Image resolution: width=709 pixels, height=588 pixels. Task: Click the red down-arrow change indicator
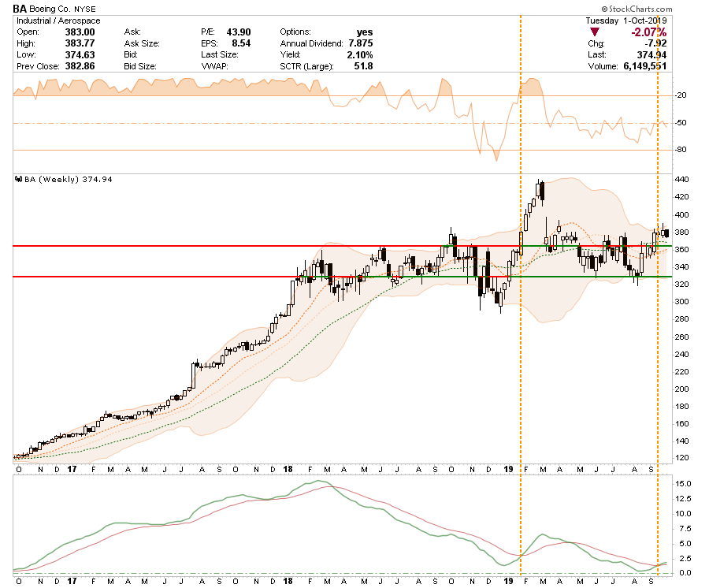pyautogui.click(x=595, y=32)
